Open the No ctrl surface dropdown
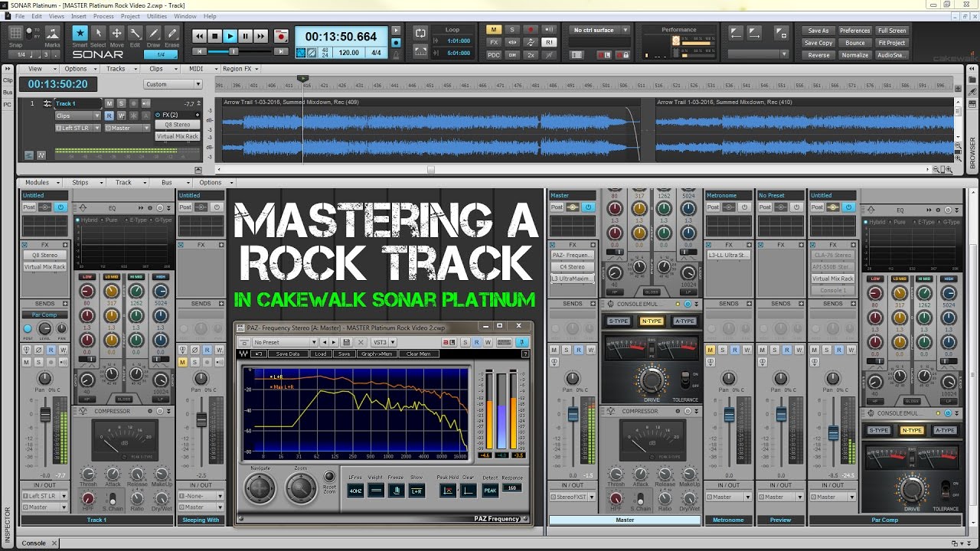This screenshot has width=980, height=551. pyautogui.click(x=599, y=30)
